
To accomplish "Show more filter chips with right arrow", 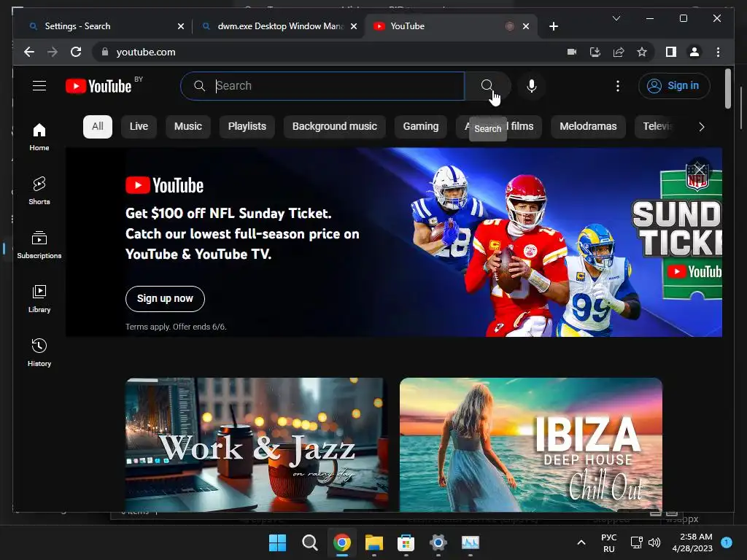I will click(x=701, y=127).
